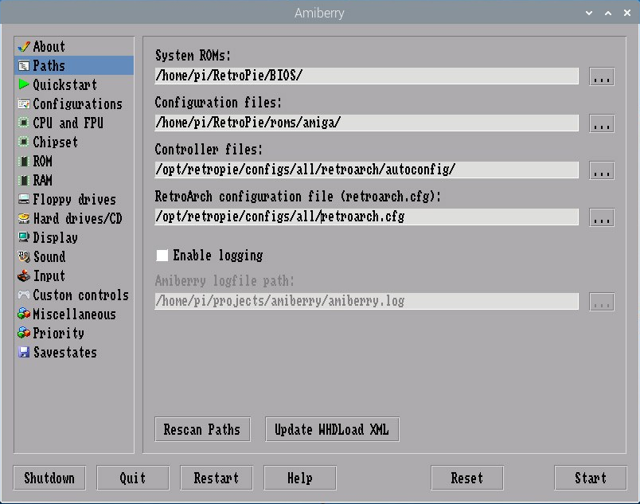Click the Amiberry logfile path field

[367, 301]
